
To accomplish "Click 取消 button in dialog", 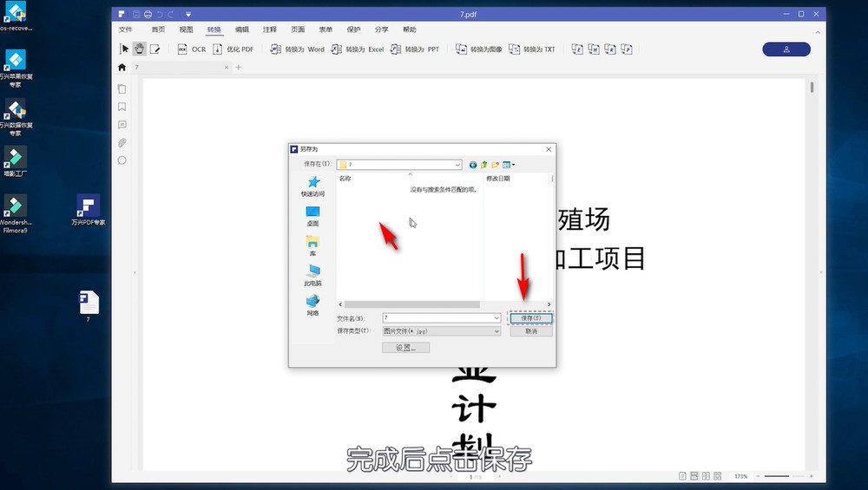I will tap(531, 331).
